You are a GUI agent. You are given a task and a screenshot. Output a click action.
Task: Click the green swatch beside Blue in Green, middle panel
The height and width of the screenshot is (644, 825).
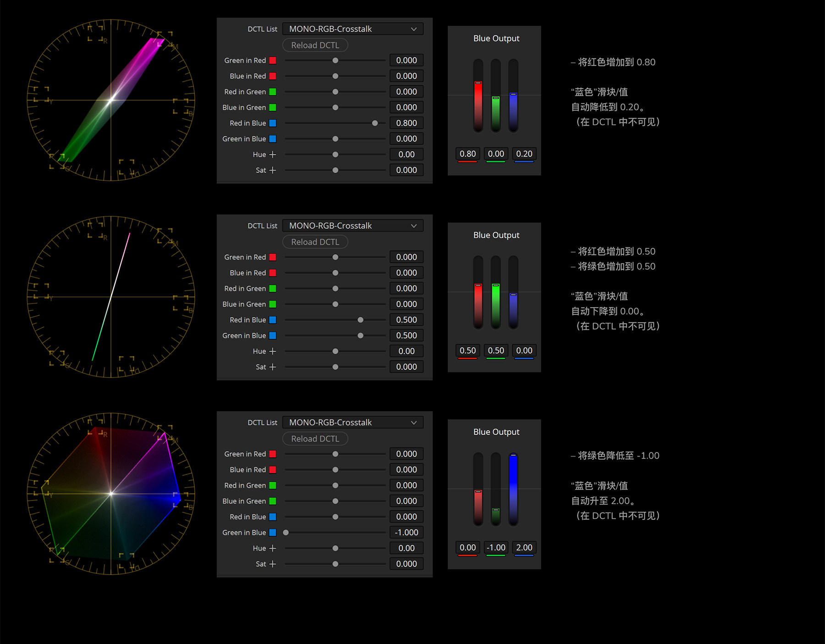(x=273, y=304)
